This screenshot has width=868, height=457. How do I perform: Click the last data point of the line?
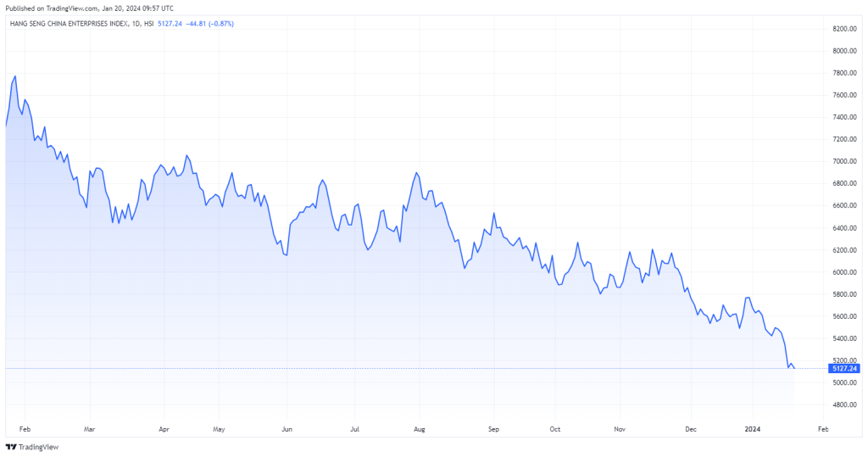click(x=794, y=368)
